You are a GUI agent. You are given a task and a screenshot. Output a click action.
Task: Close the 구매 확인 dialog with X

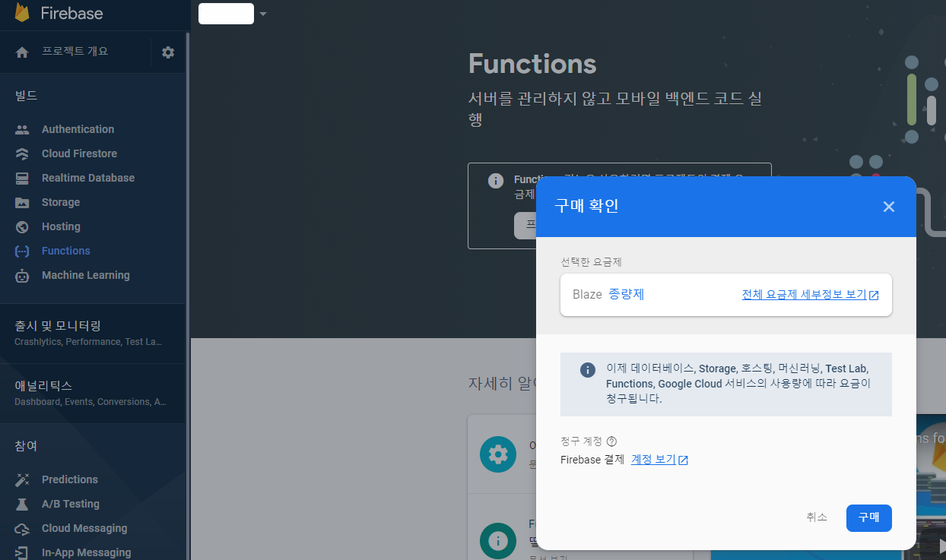pos(888,207)
